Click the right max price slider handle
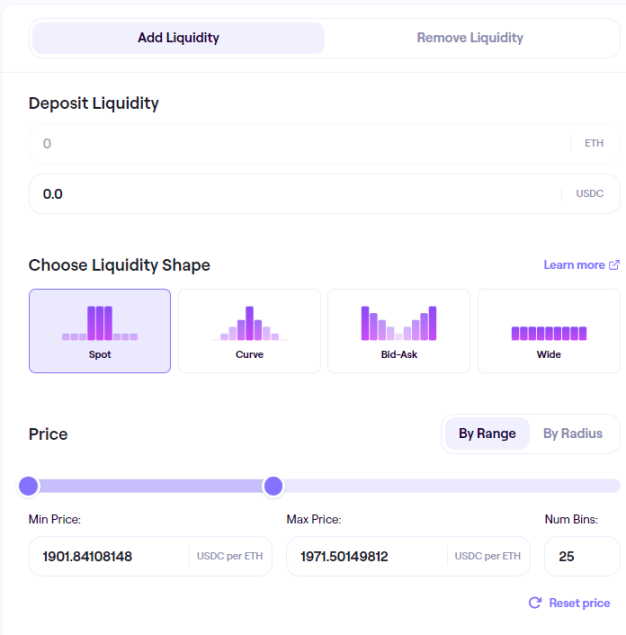Image resolution: width=626 pixels, height=635 pixels. [273, 486]
